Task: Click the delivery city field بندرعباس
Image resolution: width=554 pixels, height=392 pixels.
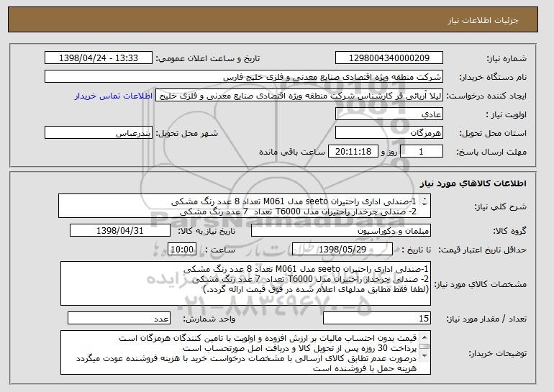Action: (99, 133)
